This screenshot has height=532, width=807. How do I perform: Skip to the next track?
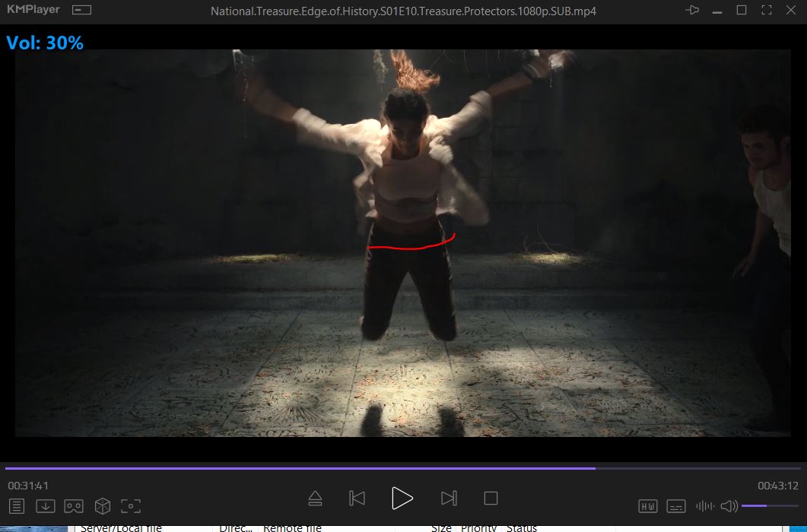point(449,499)
